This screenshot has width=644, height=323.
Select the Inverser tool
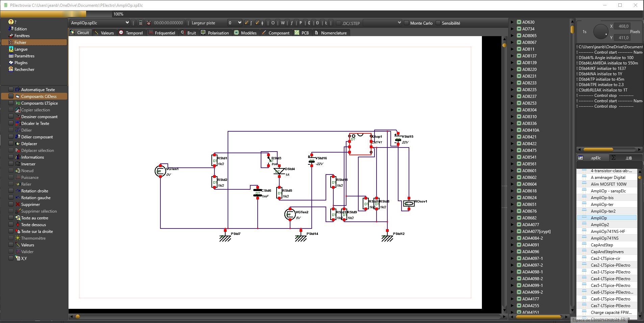[28, 164]
